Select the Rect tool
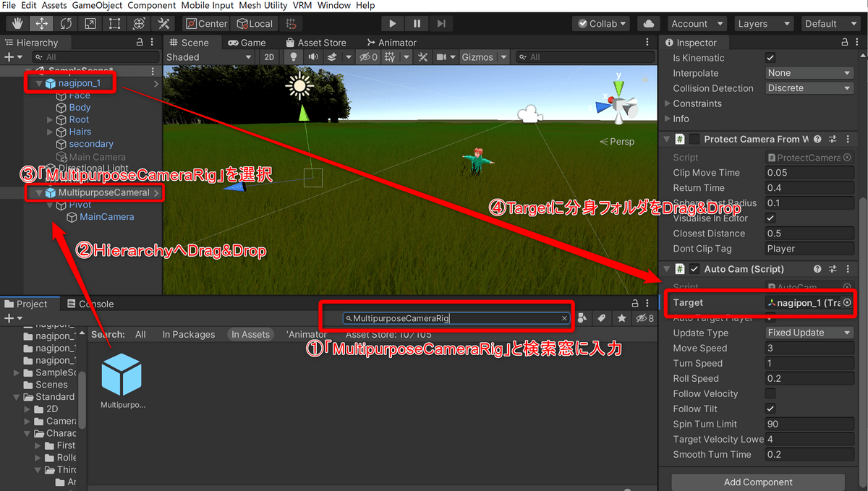This screenshot has width=868, height=491. point(114,24)
